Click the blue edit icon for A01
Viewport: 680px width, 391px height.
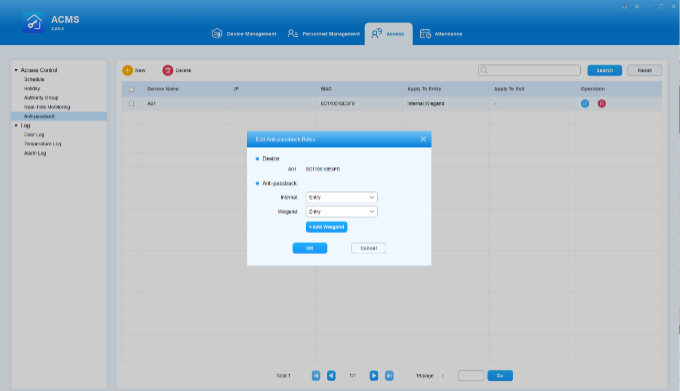[x=585, y=104]
